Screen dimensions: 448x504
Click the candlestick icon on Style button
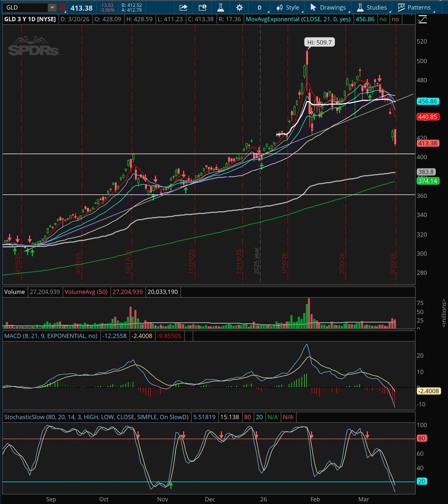pos(280,8)
